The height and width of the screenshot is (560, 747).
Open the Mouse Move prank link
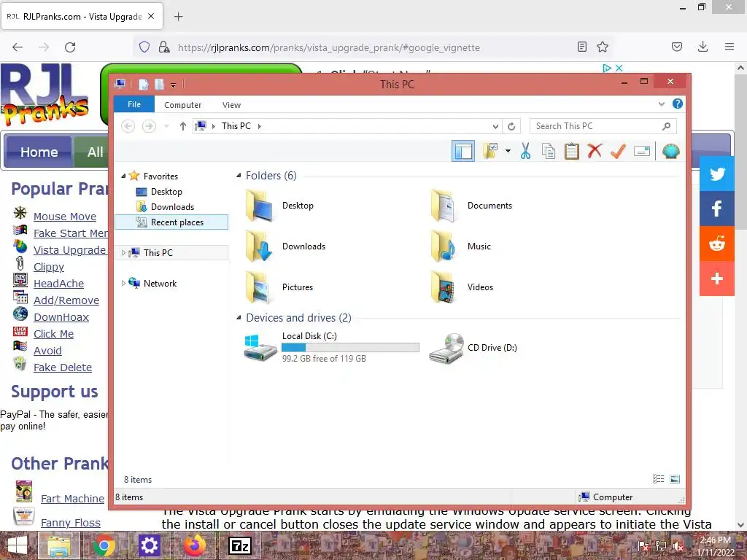pos(65,217)
